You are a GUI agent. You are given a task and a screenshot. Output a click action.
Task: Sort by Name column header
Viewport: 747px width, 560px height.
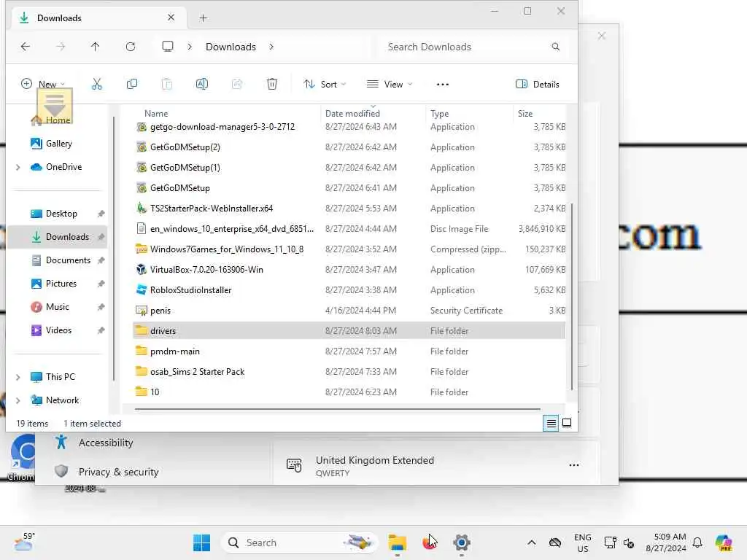[x=156, y=113]
